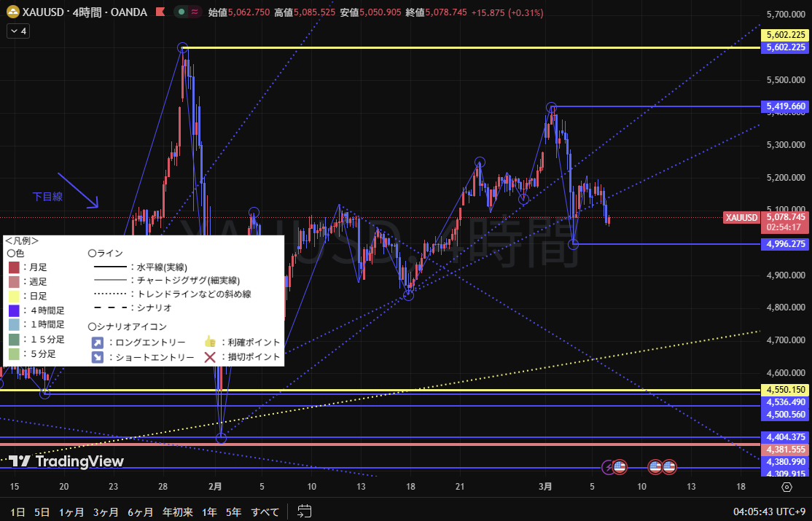Click the red X stop-loss icon in the legend
The height and width of the screenshot is (521, 812).
point(211,357)
